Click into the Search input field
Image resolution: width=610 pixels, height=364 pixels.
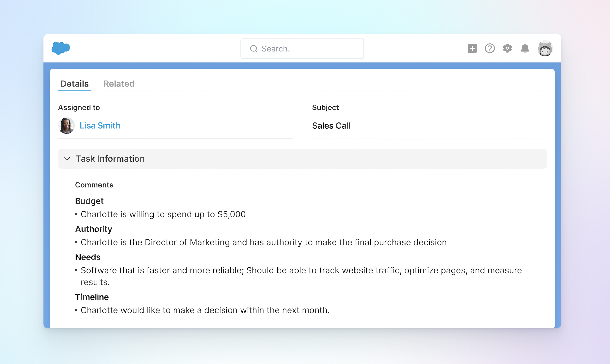307,49
